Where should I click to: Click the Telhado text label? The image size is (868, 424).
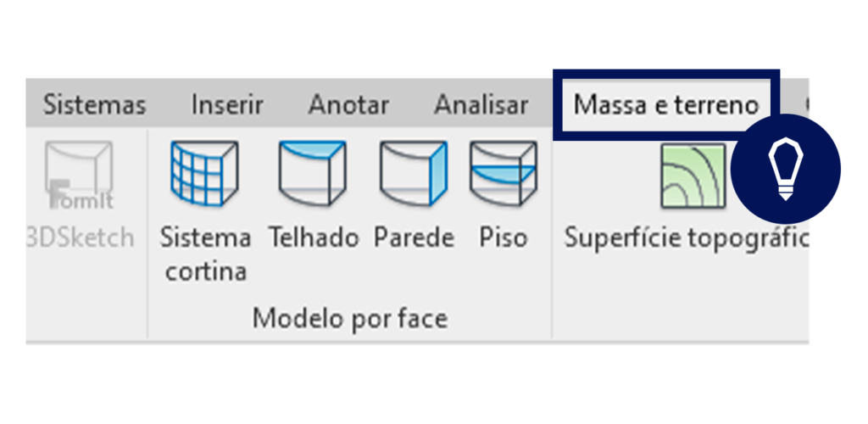pos(314,238)
